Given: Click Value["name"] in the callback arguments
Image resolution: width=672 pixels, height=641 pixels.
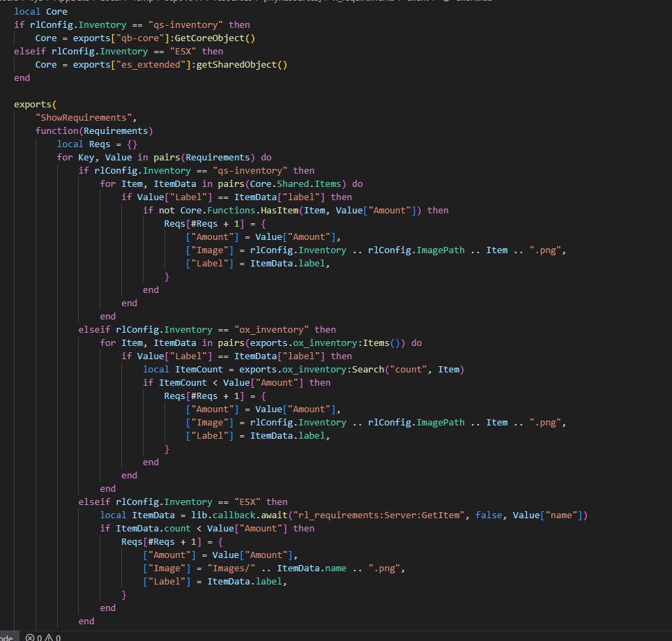Looking at the screenshot, I should pos(547,515).
